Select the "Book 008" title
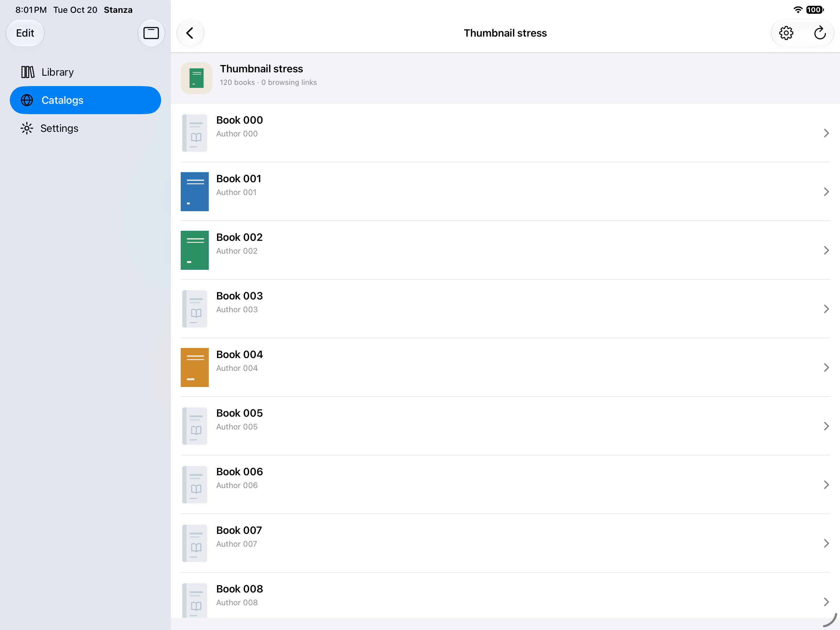 coord(239,589)
